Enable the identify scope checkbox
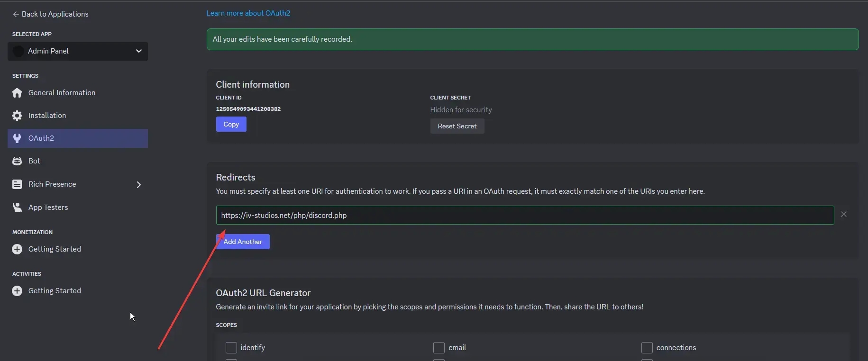Image resolution: width=868 pixels, height=361 pixels. point(231,348)
